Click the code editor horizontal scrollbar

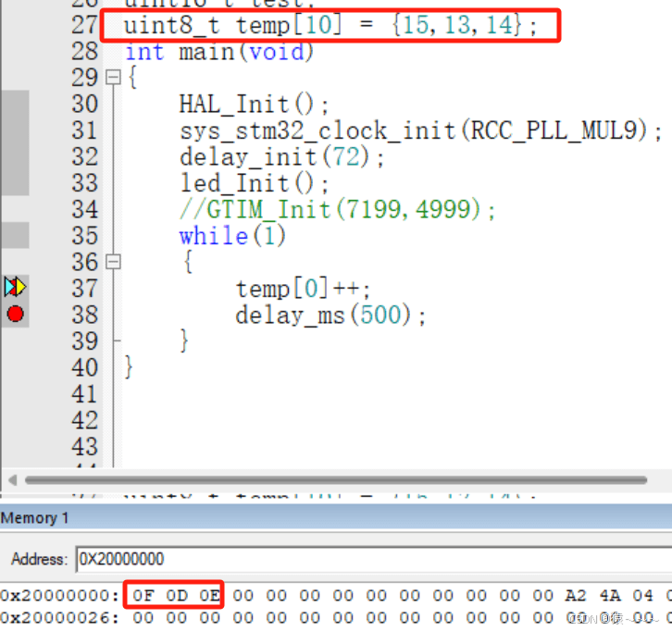tap(334, 480)
